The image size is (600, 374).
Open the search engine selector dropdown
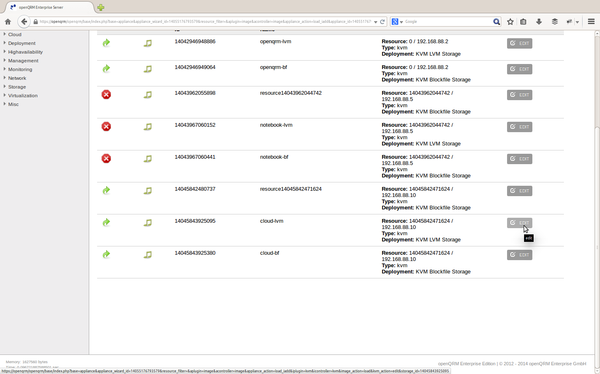point(397,22)
